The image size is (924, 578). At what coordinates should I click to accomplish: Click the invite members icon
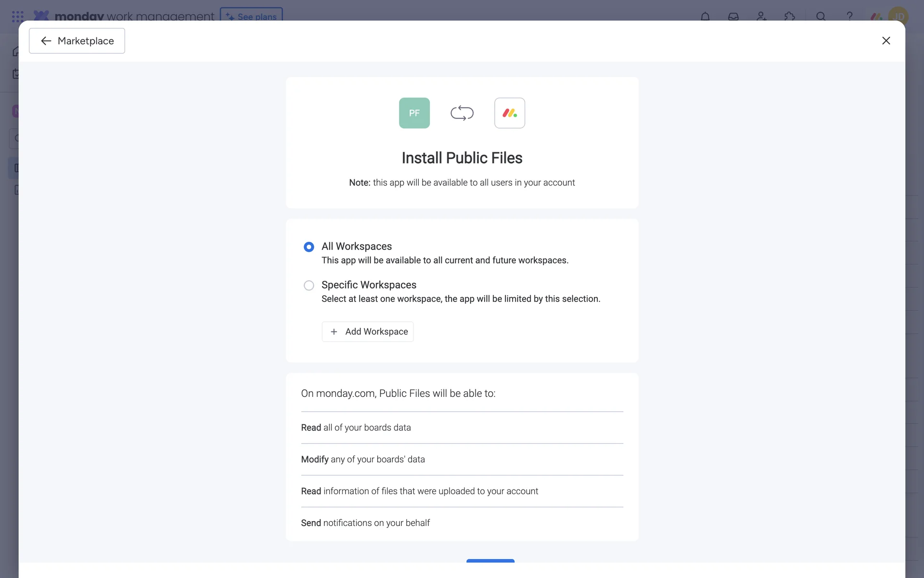tap(761, 16)
